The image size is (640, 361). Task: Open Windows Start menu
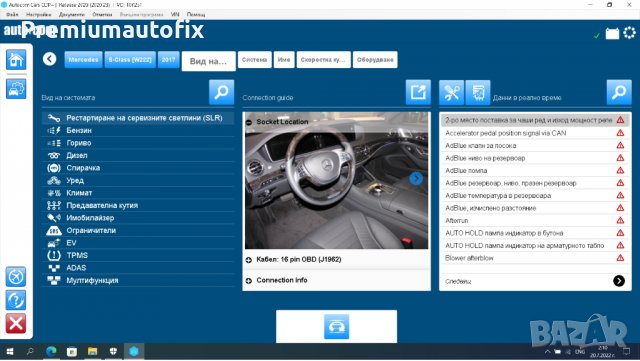click(10, 352)
